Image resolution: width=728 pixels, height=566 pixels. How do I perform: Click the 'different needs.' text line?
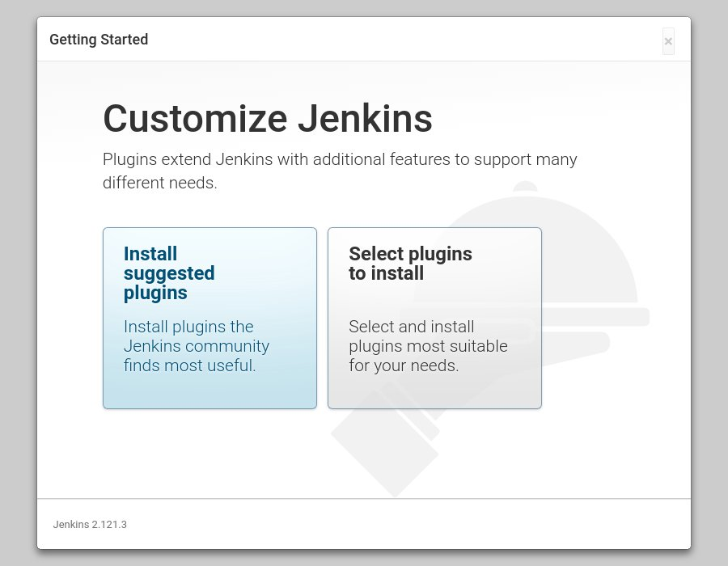159,182
